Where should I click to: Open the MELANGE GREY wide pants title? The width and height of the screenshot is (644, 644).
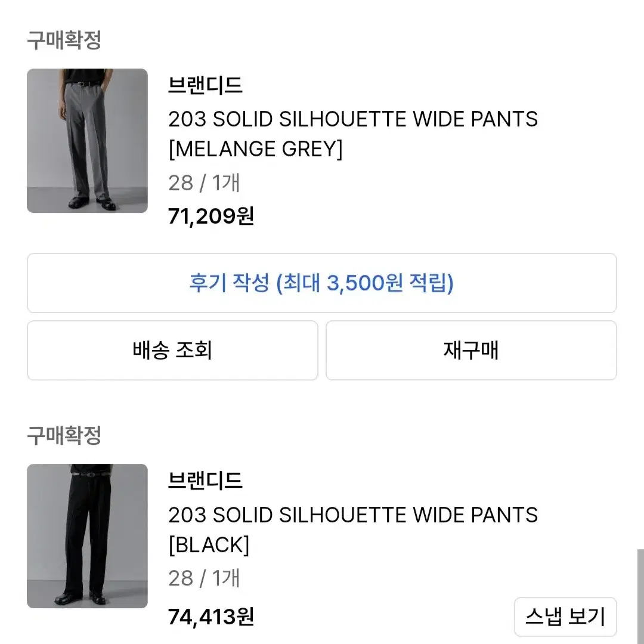click(353, 134)
